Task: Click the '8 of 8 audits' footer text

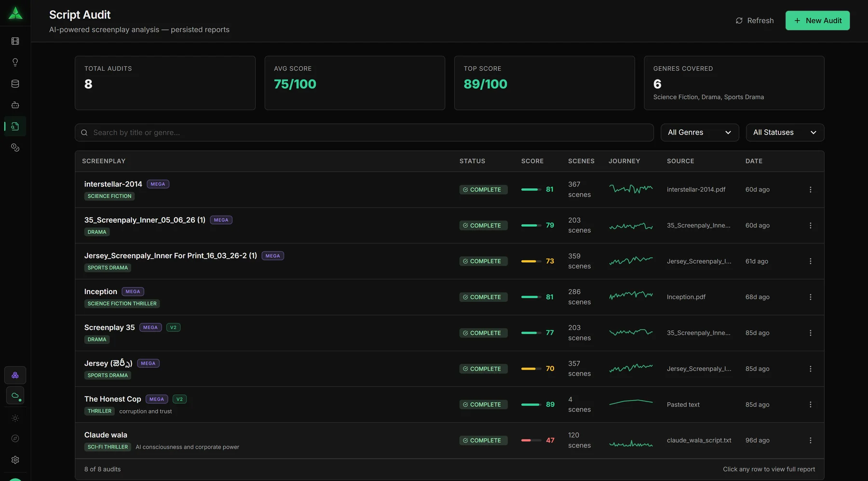Action: pyautogui.click(x=102, y=469)
